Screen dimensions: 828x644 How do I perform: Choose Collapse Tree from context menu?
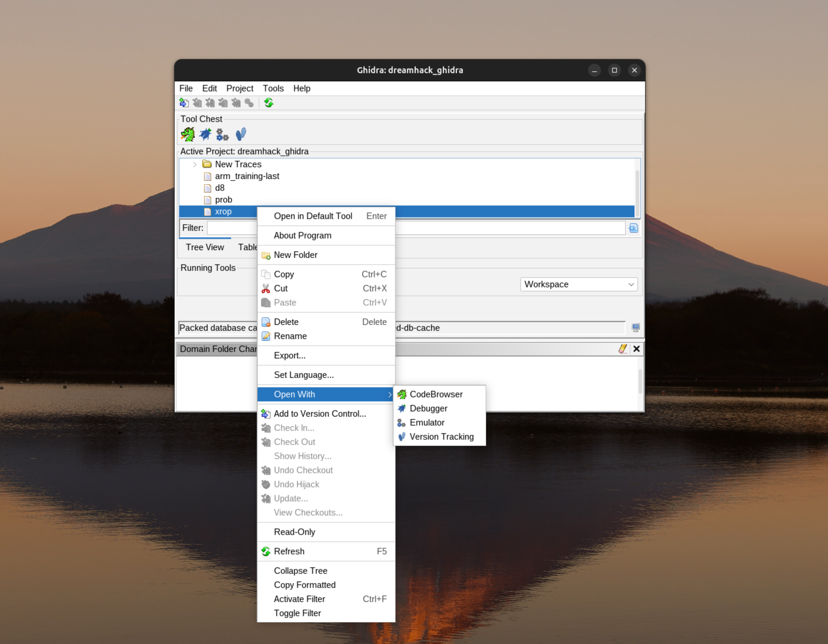[326, 571]
